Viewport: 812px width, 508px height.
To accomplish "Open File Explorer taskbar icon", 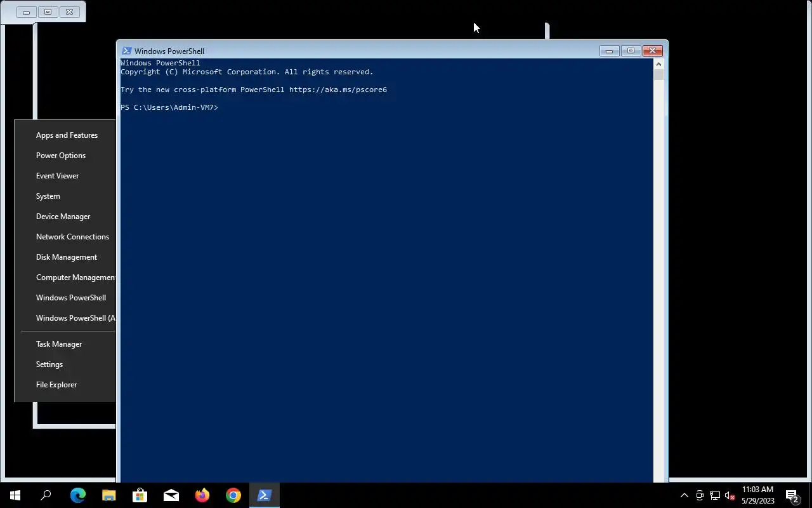I will [x=108, y=495].
